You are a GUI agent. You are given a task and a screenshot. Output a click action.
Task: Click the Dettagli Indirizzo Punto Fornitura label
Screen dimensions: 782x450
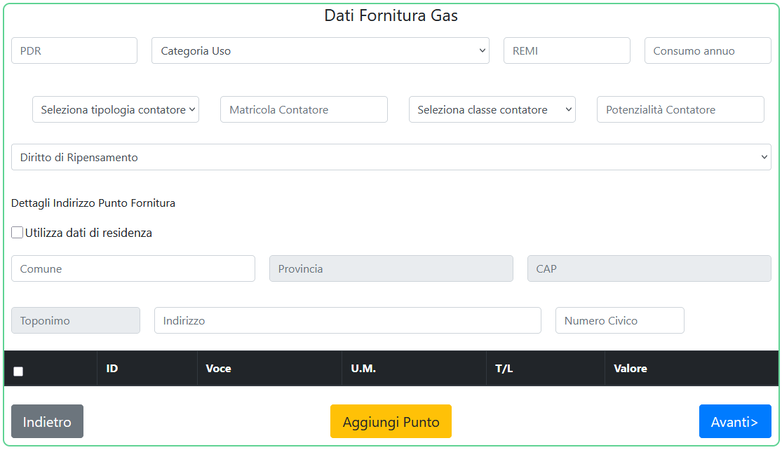[x=93, y=203]
